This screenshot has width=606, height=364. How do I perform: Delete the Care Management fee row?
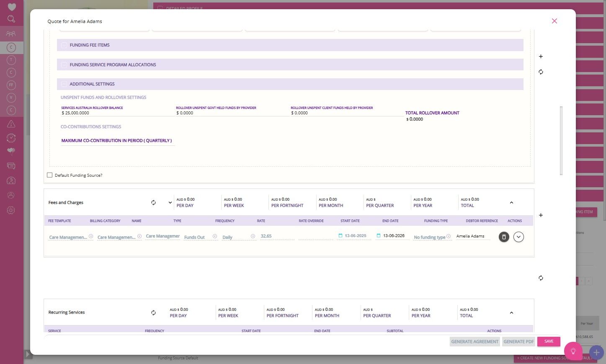(504, 237)
